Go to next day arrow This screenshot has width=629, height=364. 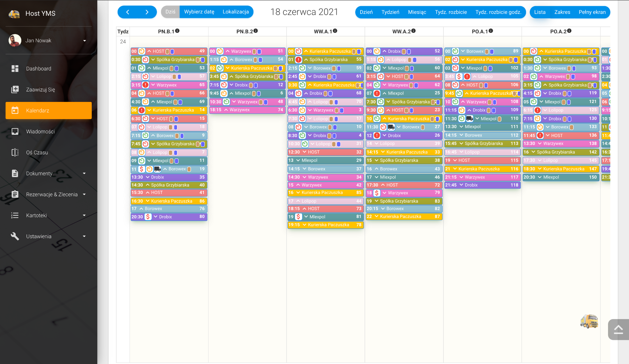tap(147, 12)
